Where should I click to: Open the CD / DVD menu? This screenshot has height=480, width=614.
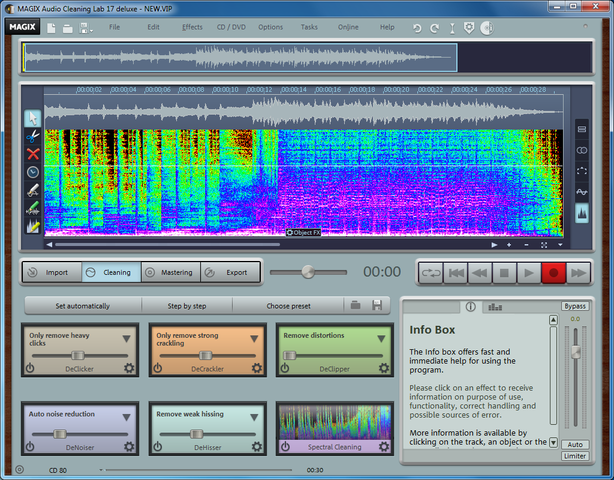point(231,27)
